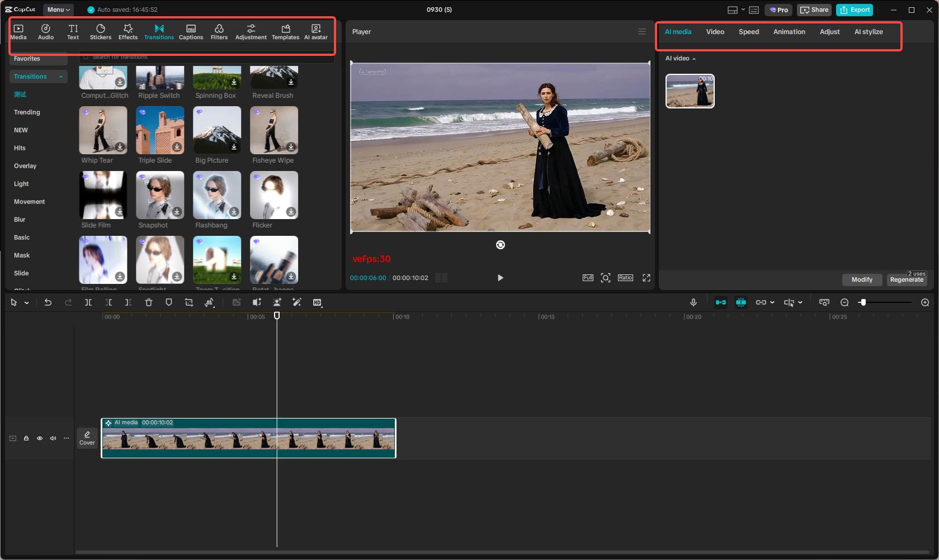
Task: Split the clip at the playhead
Action: click(x=88, y=302)
